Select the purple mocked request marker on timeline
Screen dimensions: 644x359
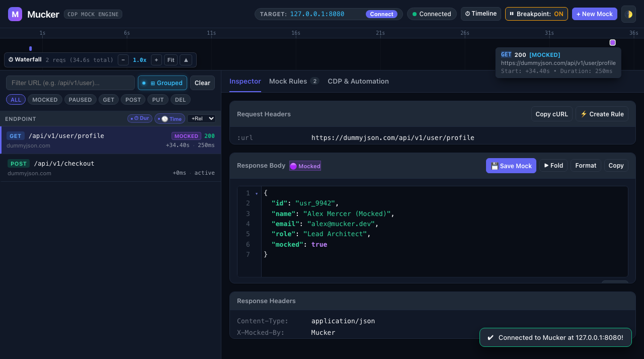[612, 43]
